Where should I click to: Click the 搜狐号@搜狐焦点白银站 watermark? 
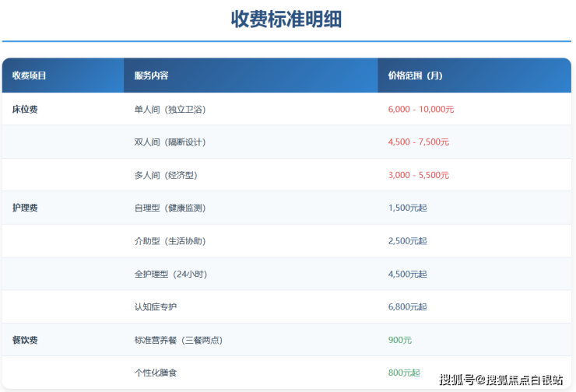tap(501, 380)
